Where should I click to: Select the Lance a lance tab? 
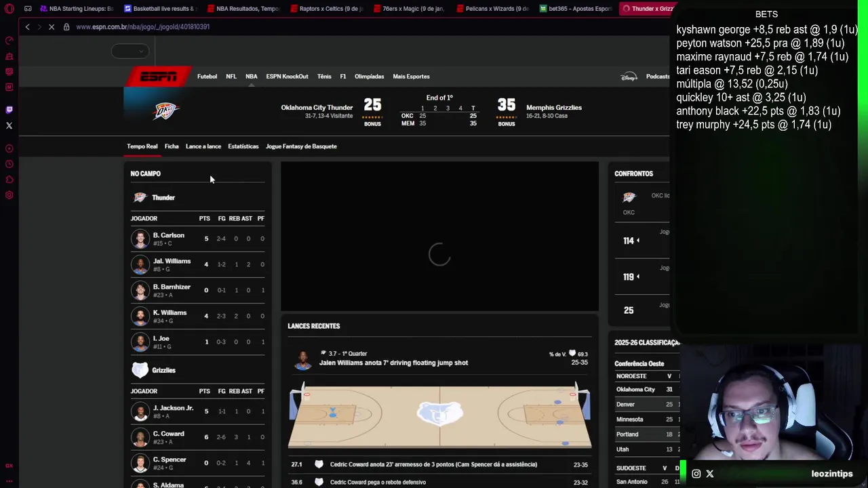click(x=203, y=146)
